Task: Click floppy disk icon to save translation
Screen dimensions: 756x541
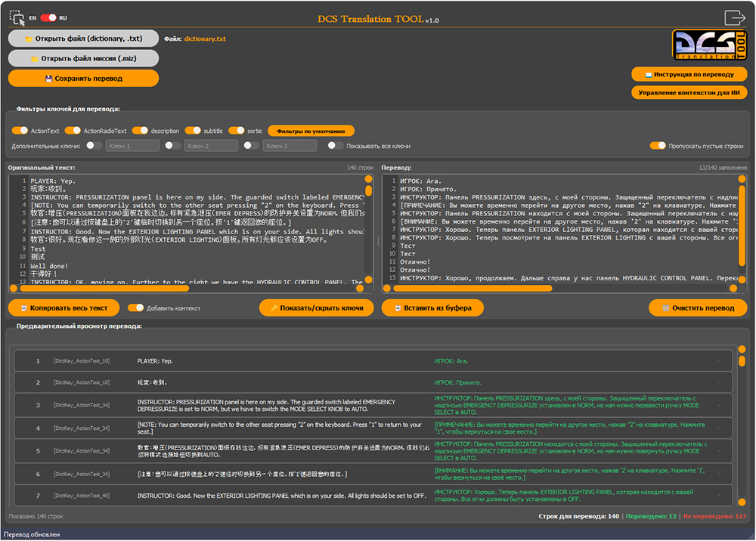Action: coord(48,78)
